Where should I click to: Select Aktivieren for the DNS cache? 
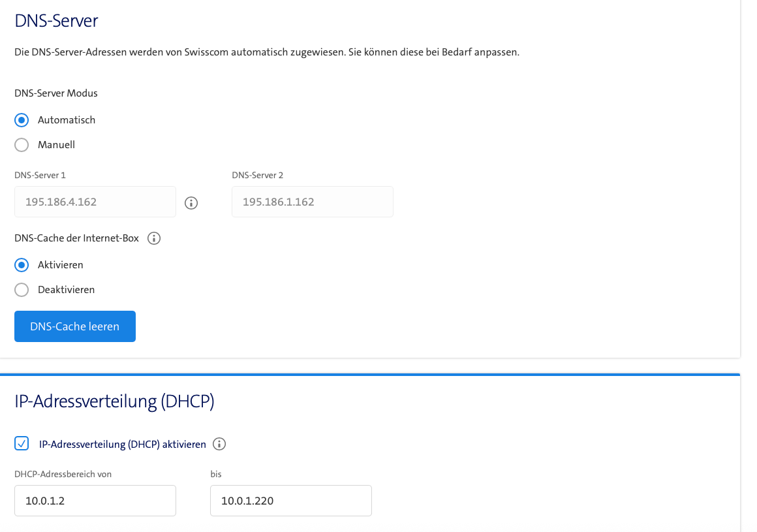click(x=22, y=264)
